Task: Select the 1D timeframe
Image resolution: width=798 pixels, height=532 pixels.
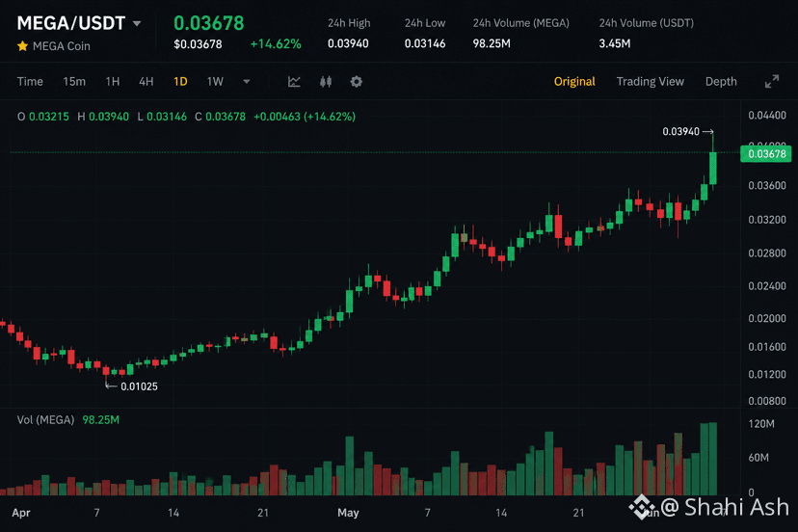Action: coord(180,82)
